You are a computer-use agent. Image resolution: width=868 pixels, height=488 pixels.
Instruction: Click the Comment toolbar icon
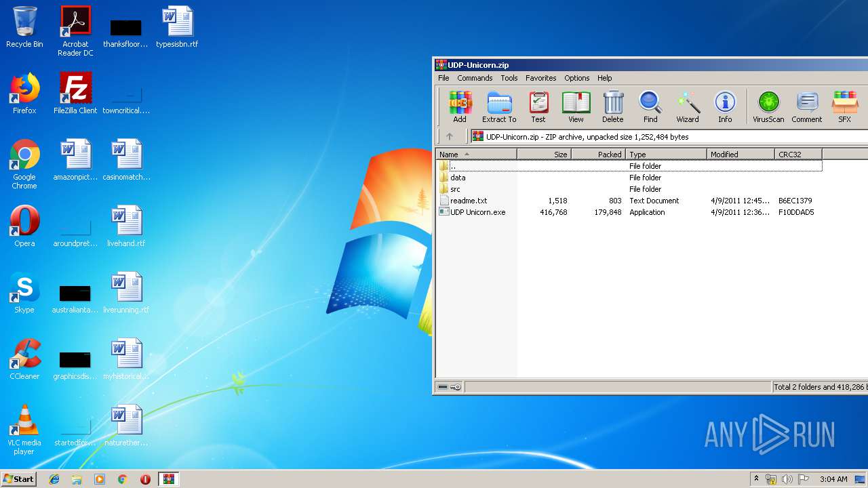[806, 107]
